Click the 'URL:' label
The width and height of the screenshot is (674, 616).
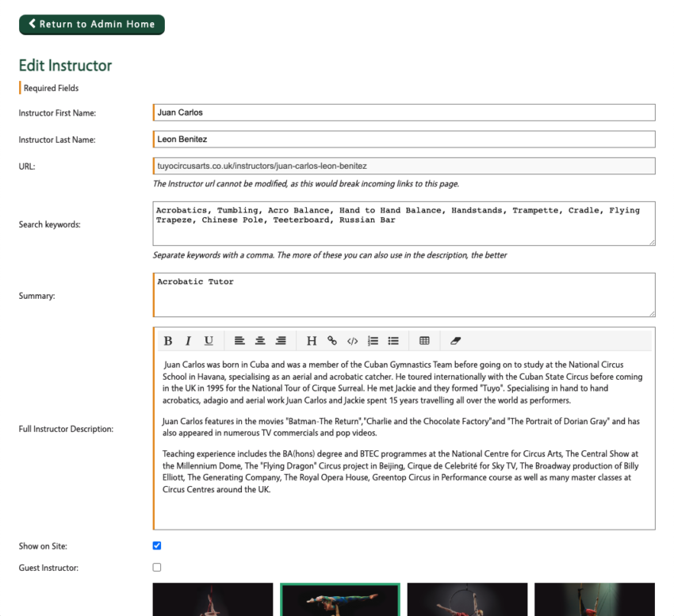pyautogui.click(x=27, y=166)
